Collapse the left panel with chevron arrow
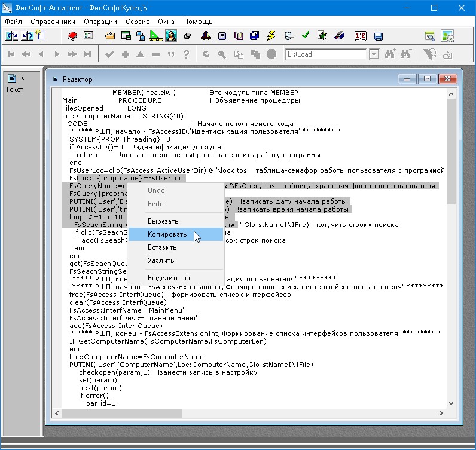Image resolution: width=476 pixels, height=450 pixels. tap(23, 78)
